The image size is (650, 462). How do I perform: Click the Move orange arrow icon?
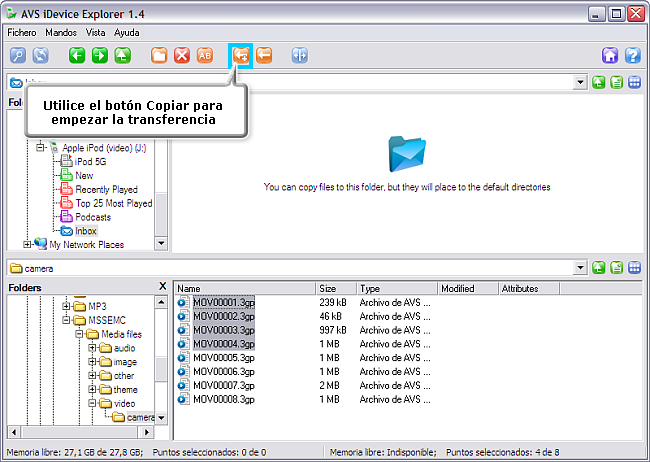264,55
